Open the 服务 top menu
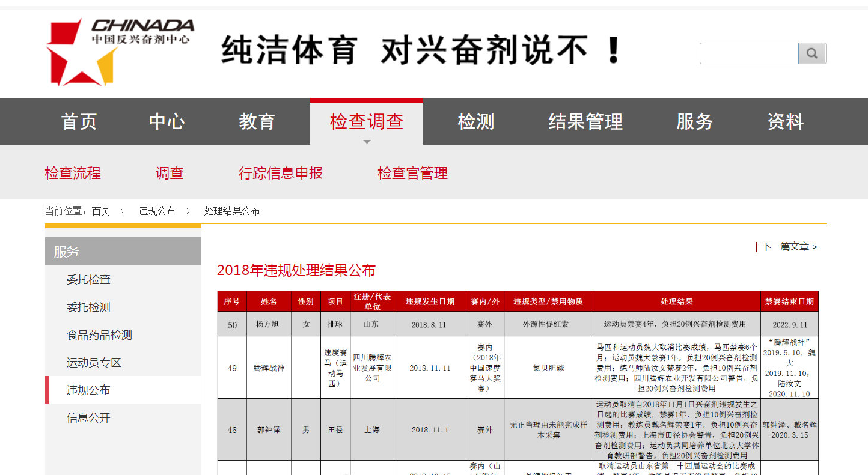This screenshot has width=868, height=475. tap(694, 121)
